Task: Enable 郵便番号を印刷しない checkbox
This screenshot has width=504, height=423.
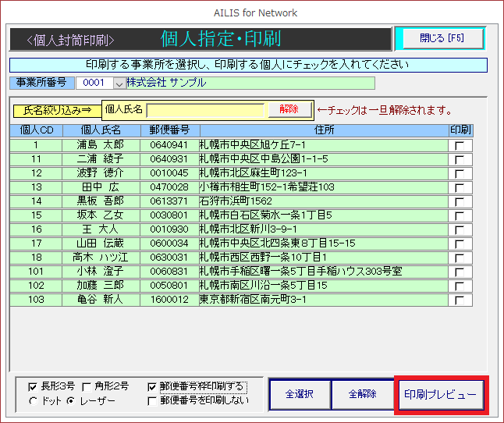Action: click(x=152, y=400)
